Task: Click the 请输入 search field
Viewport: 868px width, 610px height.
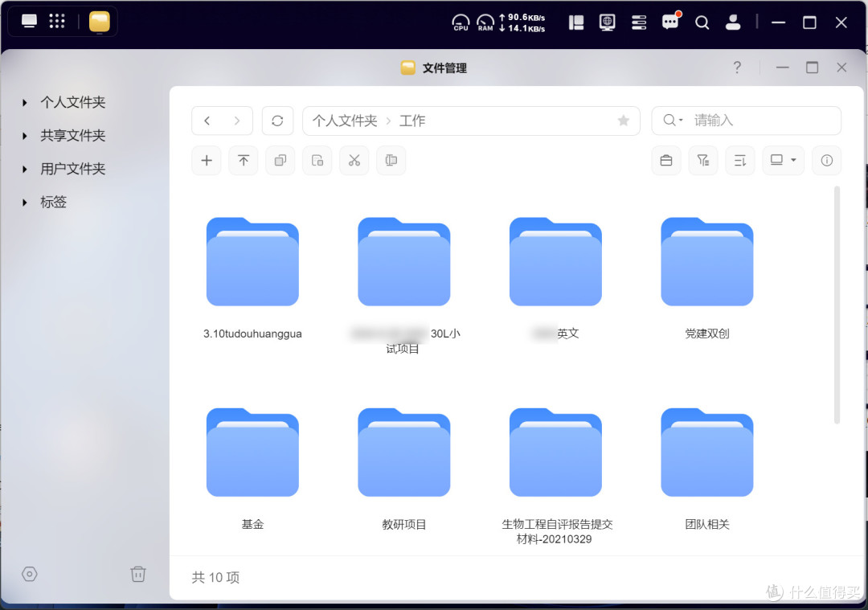Action: pyautogui.click(x=746, y=121)
